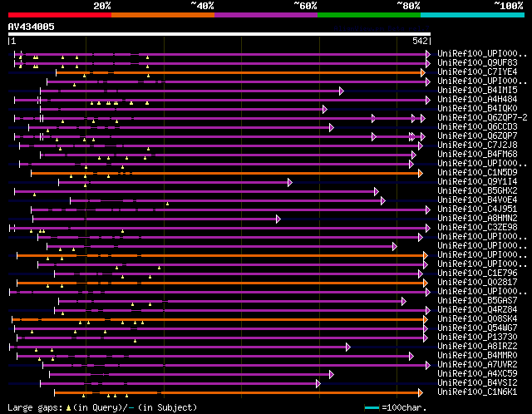532x414 pixels.
Task: Click the arrowhead ending the Q6CCD3 alignment
Action: (332, 127)
